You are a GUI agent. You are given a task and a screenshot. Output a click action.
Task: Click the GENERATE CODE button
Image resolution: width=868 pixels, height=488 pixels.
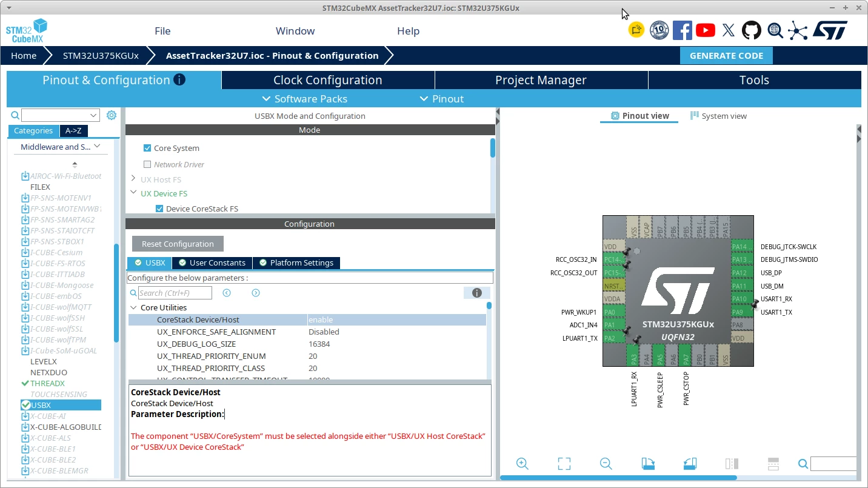(x=727, y=55)
